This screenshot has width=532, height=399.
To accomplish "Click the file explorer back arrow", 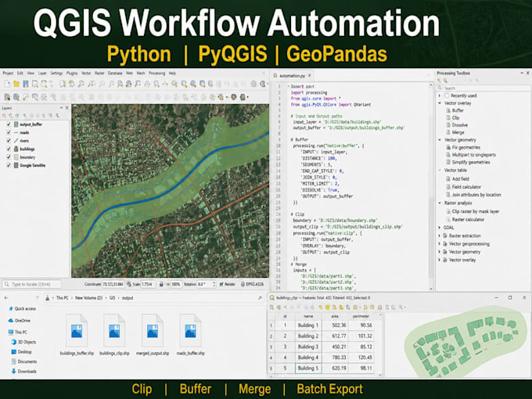I will [6, 298].
